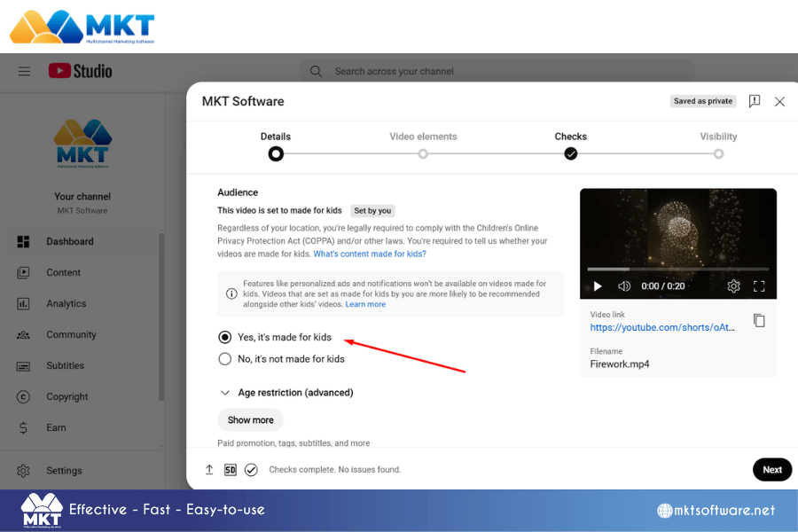Screen dimensions: 798x532
Task: Click the 'Saved as private' badge
Action: point(703,101)
